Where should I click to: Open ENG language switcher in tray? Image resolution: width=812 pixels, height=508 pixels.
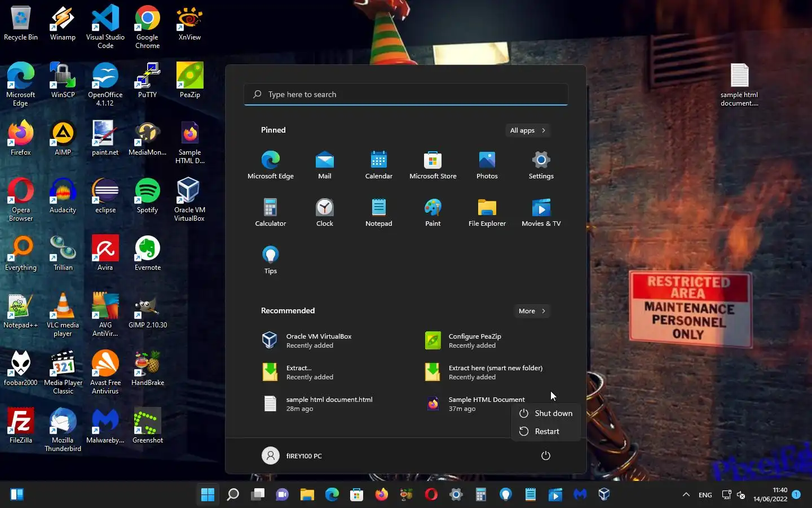coord(705,495)
